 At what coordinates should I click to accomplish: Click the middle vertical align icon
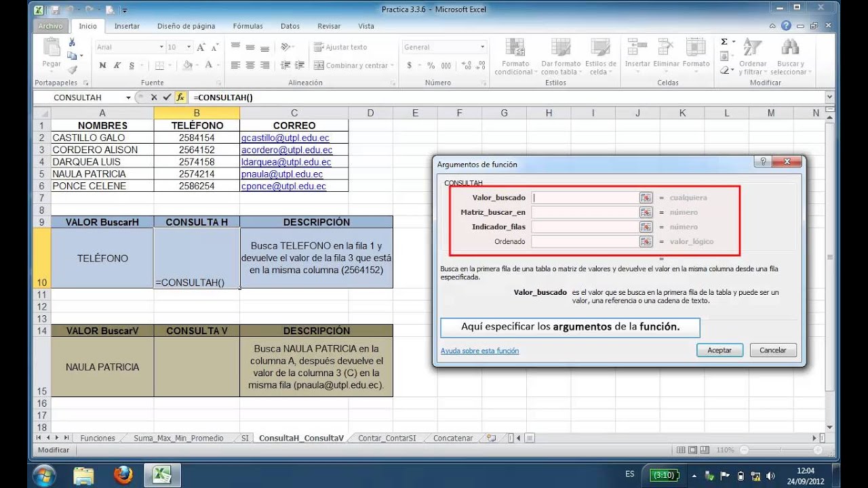250,47
